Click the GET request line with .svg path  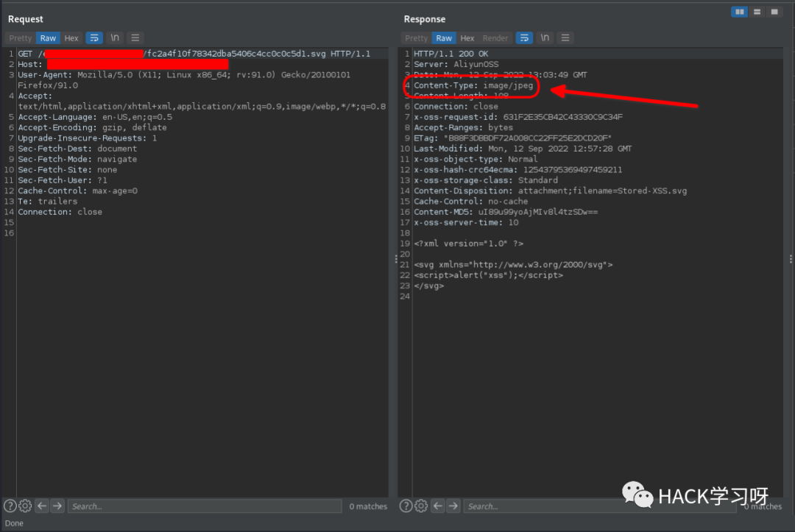194,54
